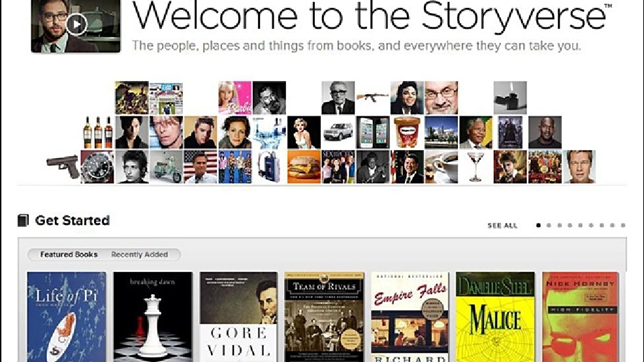Screen dimensions: 644x362
Task: Open the Barbie image tile
Action: (x=234, y=98)
